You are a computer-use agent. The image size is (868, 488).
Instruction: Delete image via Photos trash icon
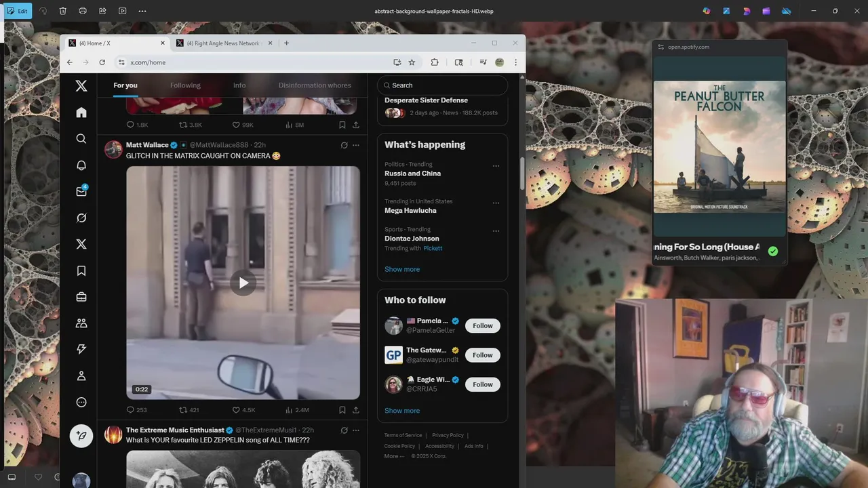click(x=62, y=11)
